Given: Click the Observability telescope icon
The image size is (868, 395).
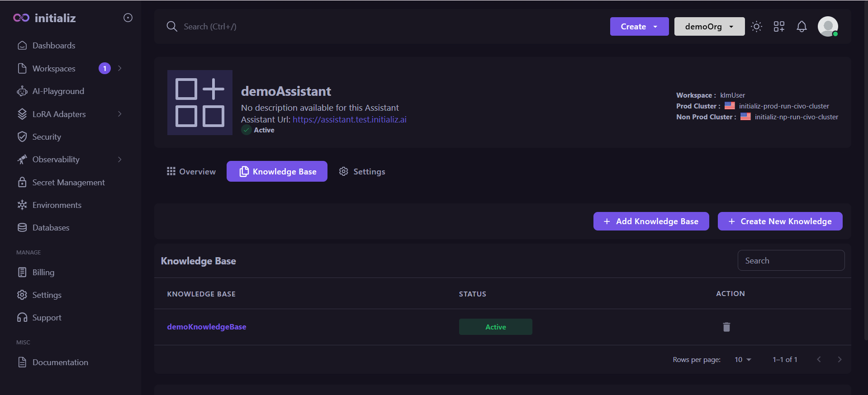Looking at the screenshot, I should pos(22,160).
